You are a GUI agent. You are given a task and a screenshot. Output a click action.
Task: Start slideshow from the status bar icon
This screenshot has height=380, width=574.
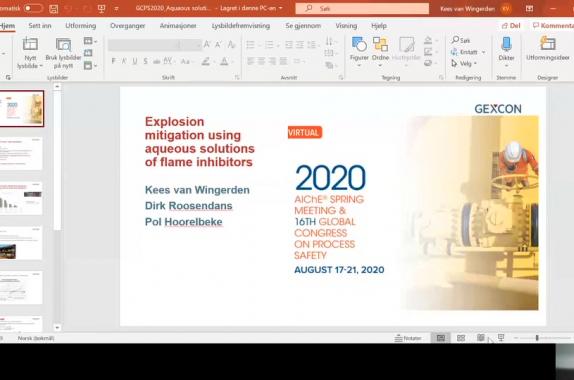[501, 338]
